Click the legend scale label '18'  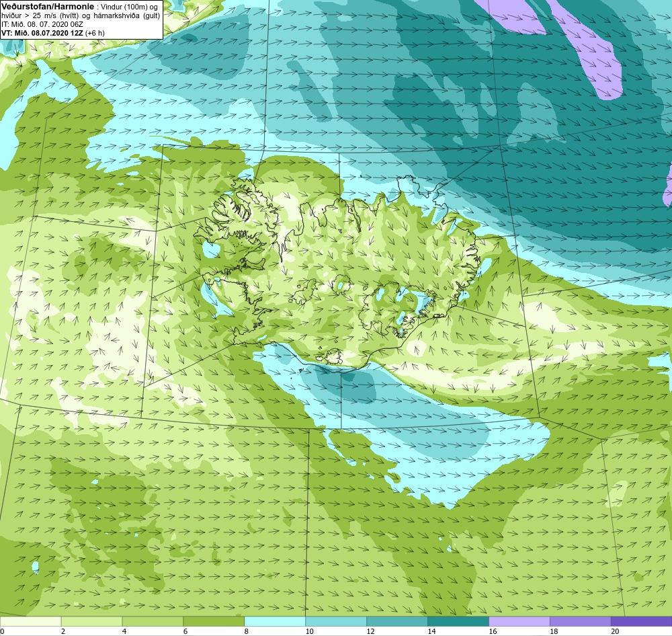(x=554, y=631)
